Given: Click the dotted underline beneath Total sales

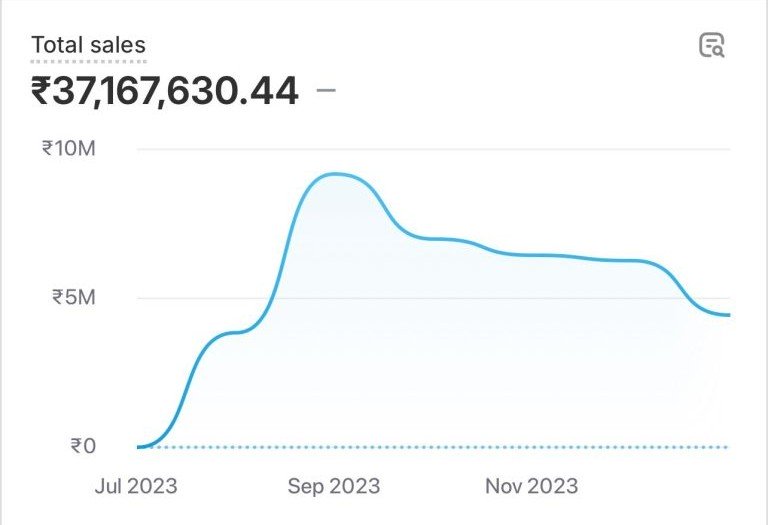Looking at the screenshot, I should pyautogui.click(x=88, y=61).
